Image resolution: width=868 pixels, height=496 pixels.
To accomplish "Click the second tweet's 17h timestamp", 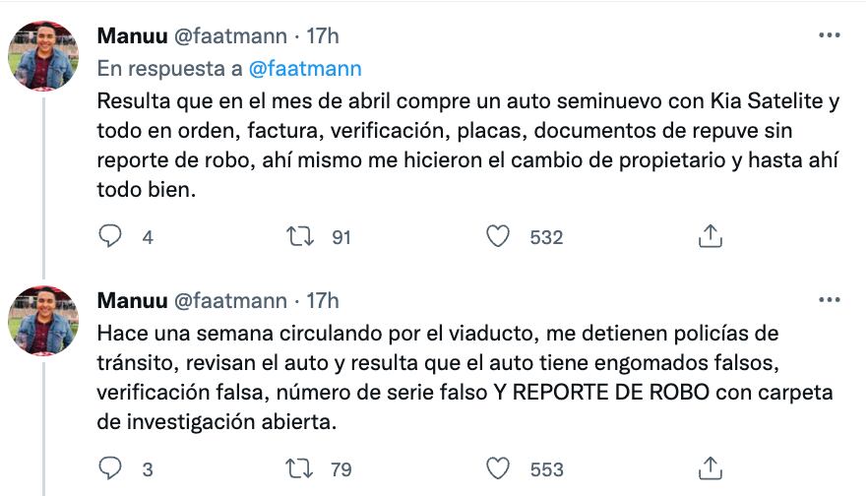I will click(323, 300).
